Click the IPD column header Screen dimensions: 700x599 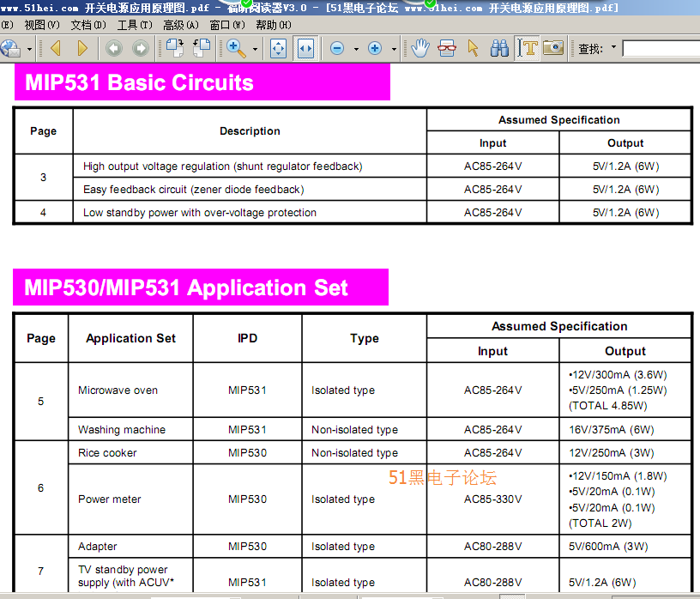(247, 339)
